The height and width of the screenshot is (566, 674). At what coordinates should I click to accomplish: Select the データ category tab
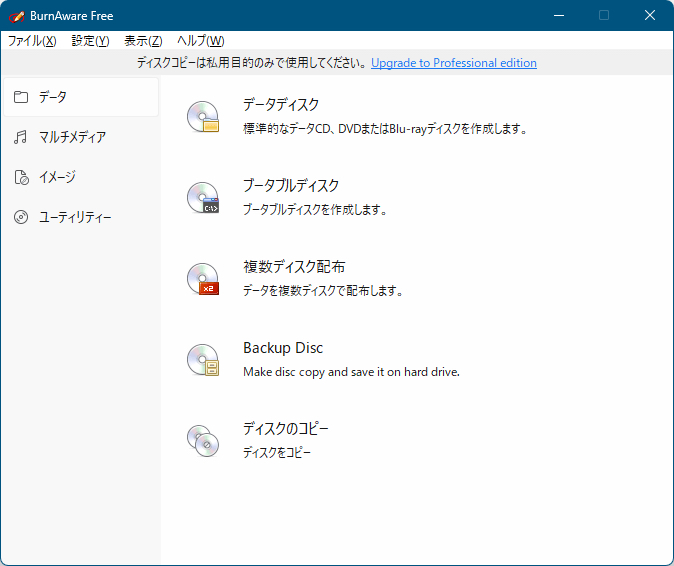pos(81,97)
